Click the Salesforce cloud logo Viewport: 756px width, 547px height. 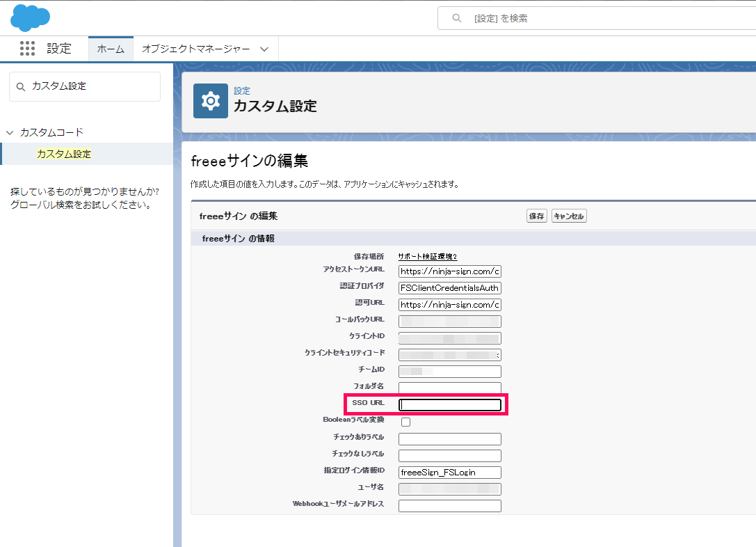click(x=30, y=18)
